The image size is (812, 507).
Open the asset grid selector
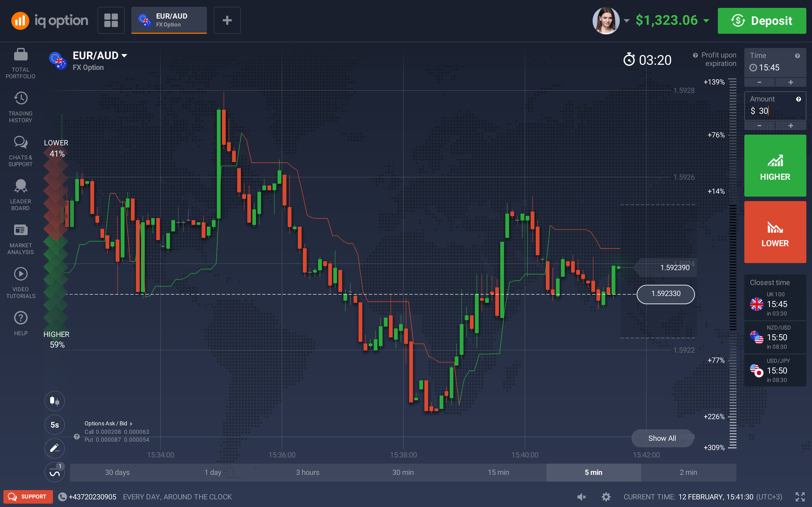click(111, 20)
